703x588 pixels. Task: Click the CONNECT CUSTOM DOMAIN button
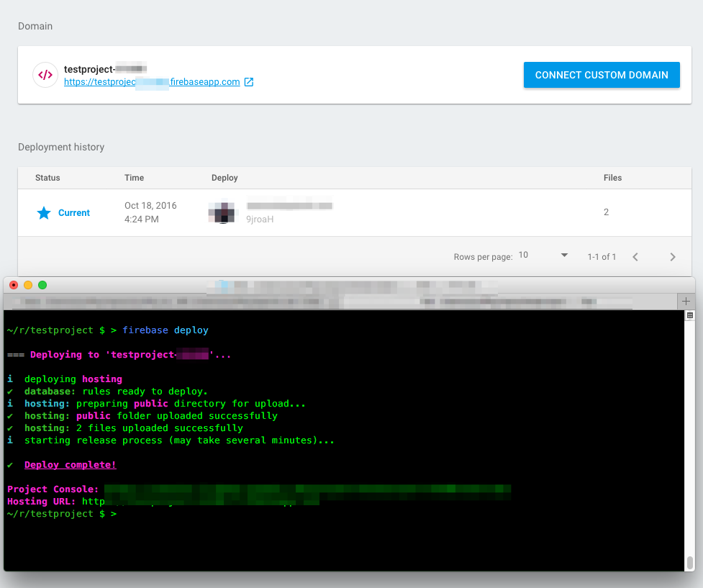(602, 75)
